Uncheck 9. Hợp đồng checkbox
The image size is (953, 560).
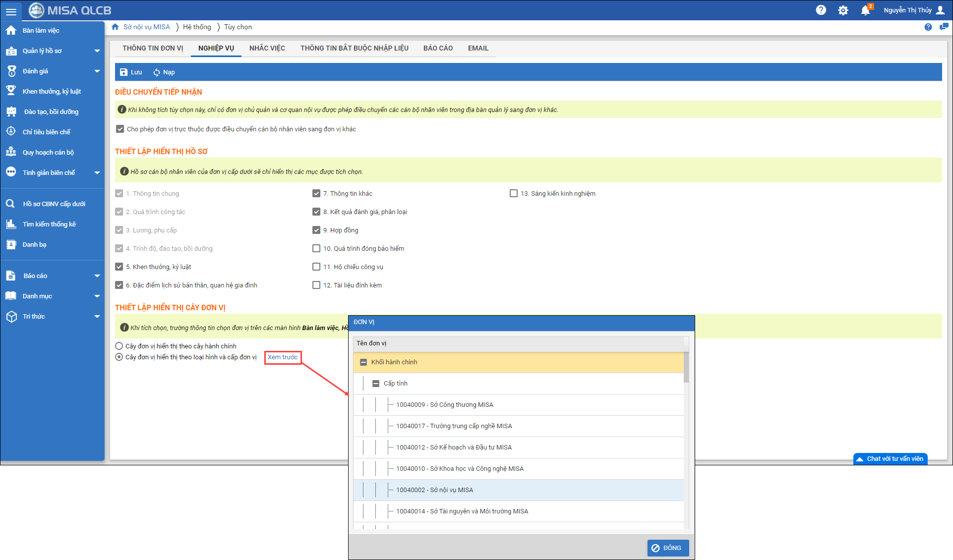[316, 230]
